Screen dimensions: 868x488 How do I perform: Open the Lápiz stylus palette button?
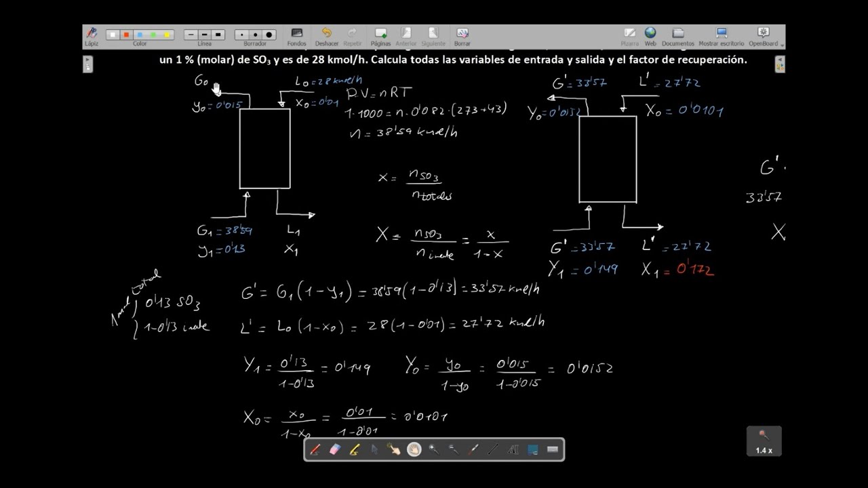coord(92,36)
